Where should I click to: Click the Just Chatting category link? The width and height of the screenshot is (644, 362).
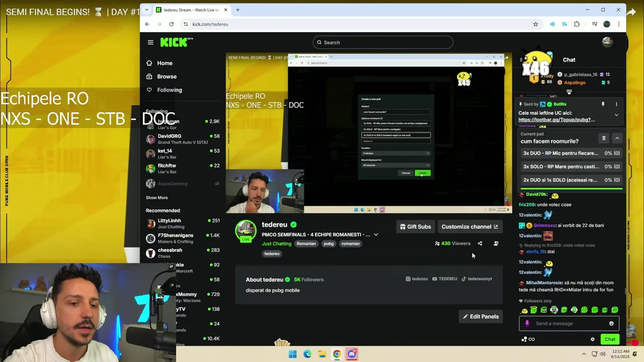click(x=276, y=244)
